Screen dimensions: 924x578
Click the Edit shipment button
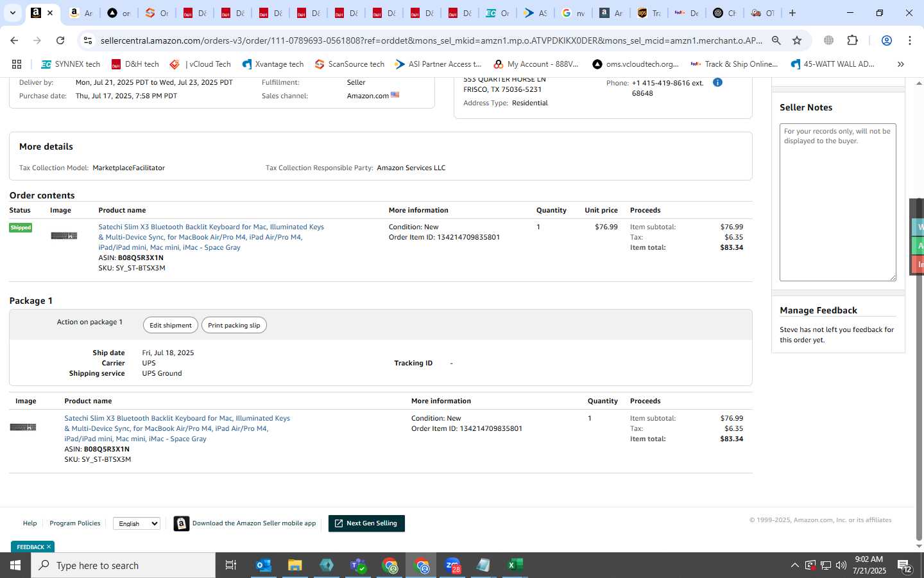pyautogui.click(x=171, y=325)
